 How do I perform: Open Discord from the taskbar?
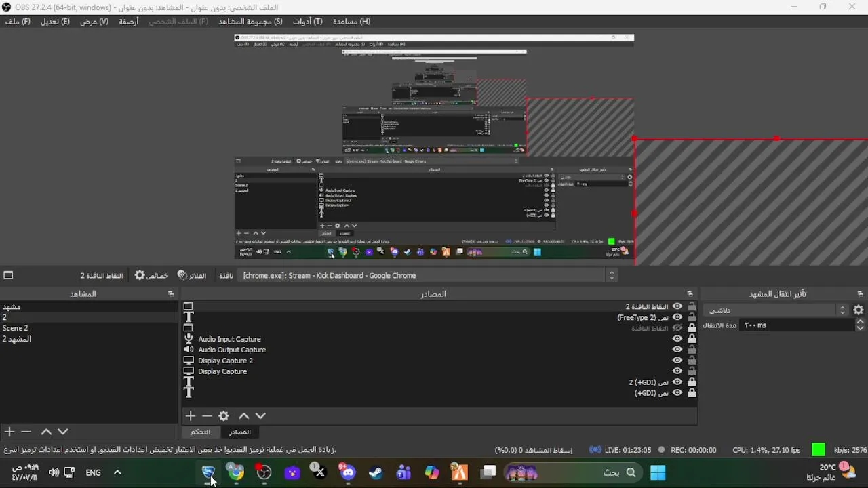[x=347, y=472]
